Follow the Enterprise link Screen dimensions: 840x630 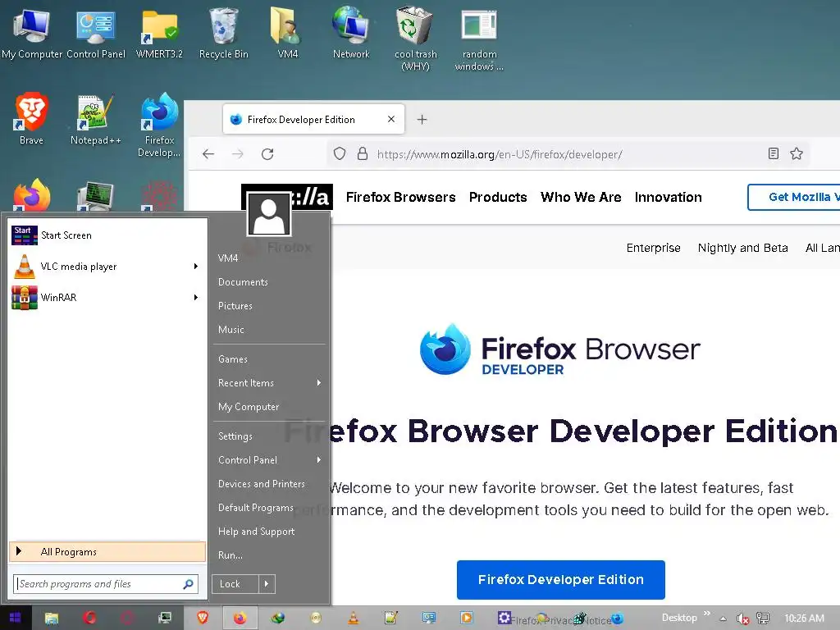point(654,248)
